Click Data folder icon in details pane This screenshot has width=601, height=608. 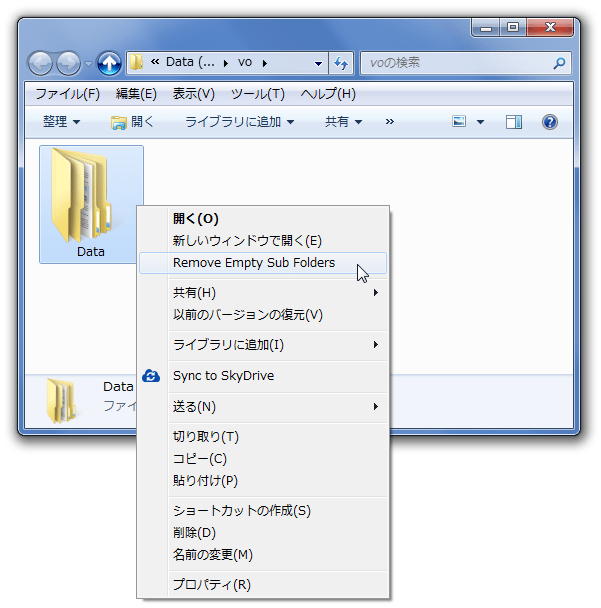point(62,401)
